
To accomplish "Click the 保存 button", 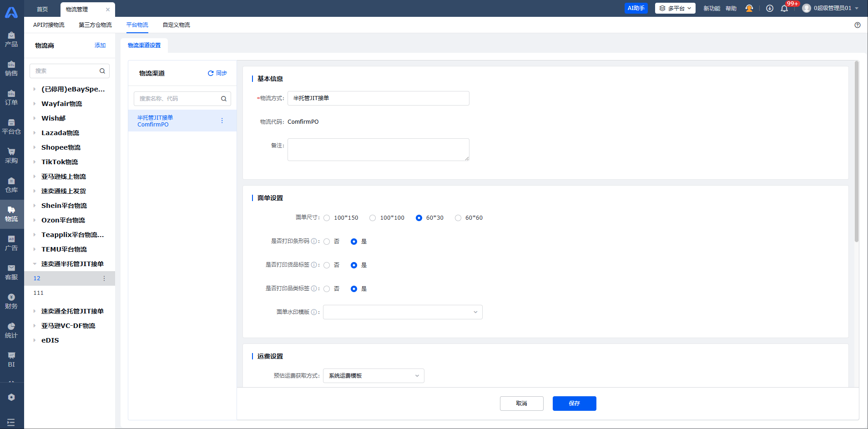I will [575, 404].
